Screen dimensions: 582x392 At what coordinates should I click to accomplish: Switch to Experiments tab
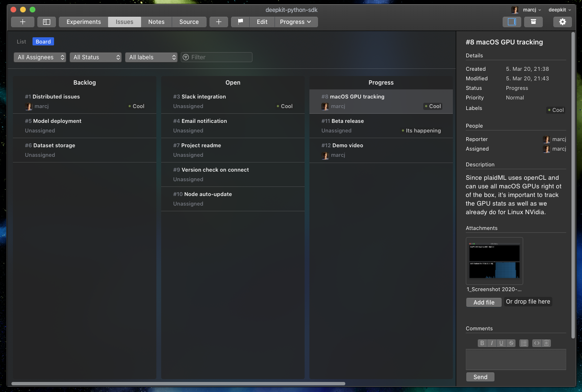click(84, 22)
